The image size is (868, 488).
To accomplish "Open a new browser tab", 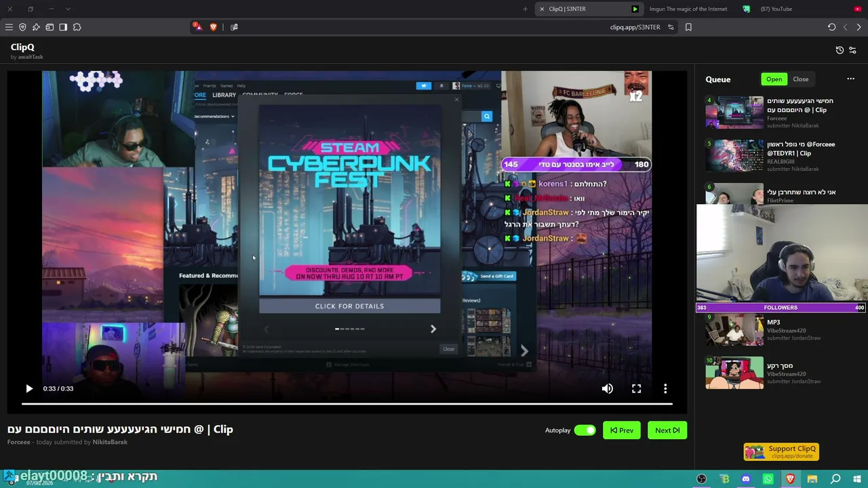I will coord(526,9).
